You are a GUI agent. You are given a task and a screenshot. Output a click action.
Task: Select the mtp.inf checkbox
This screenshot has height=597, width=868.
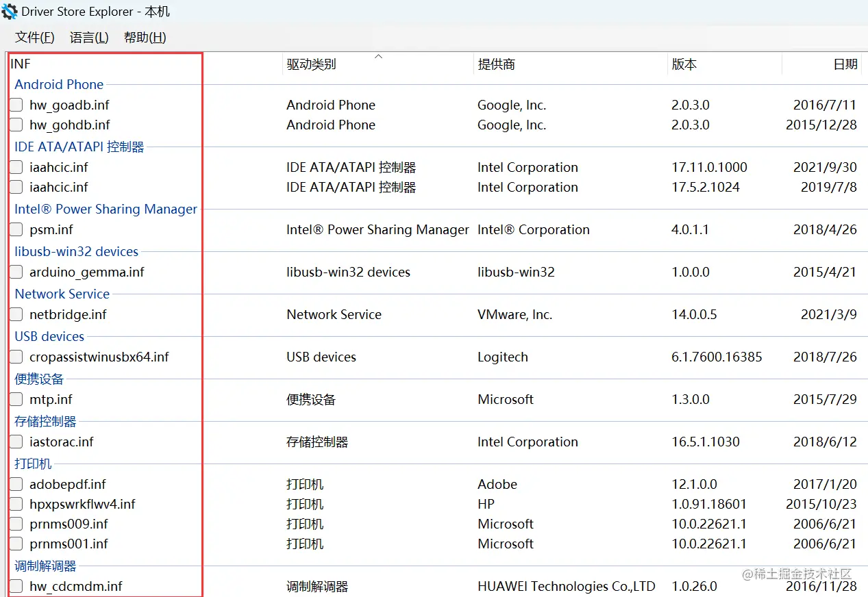(16, 400)
